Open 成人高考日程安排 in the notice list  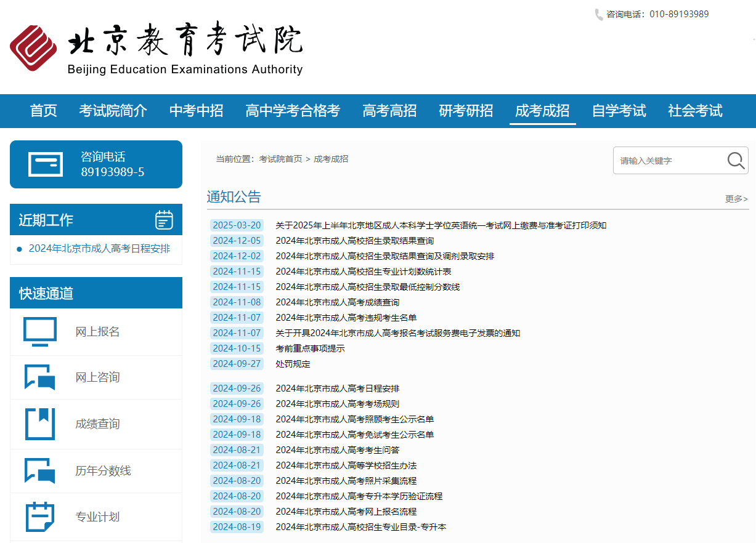tap(338, 388)
